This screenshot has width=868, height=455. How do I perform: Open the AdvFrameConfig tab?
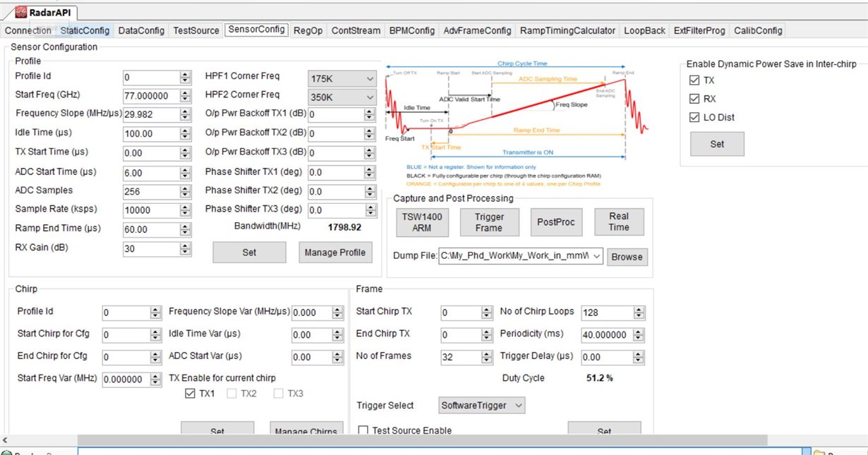coord(477,30)
